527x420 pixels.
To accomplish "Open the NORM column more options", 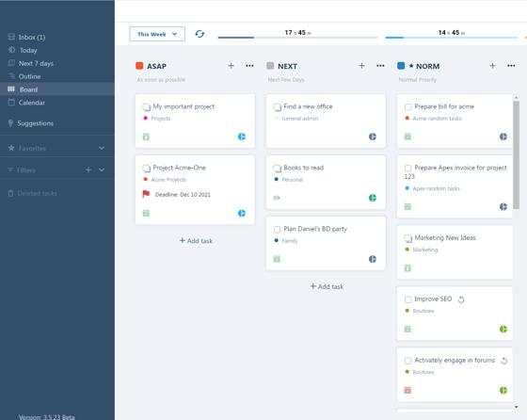I will point(511,66).
